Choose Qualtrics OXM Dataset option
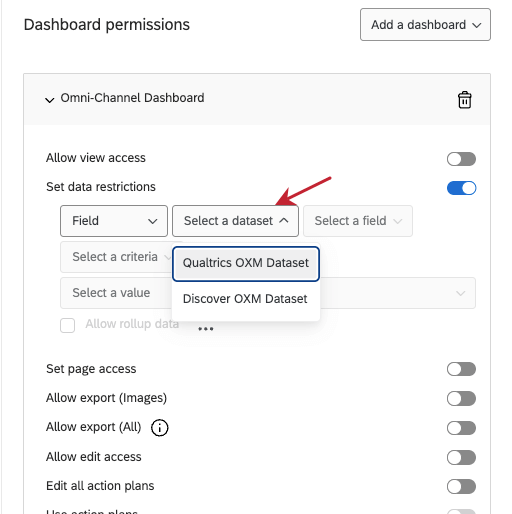 (x=246, y=263)
